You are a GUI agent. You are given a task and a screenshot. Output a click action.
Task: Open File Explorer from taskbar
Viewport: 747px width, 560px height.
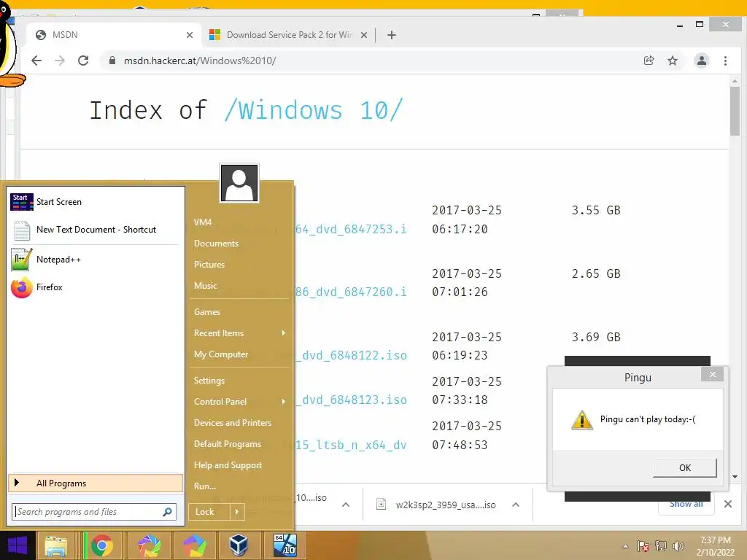(55, 545)
